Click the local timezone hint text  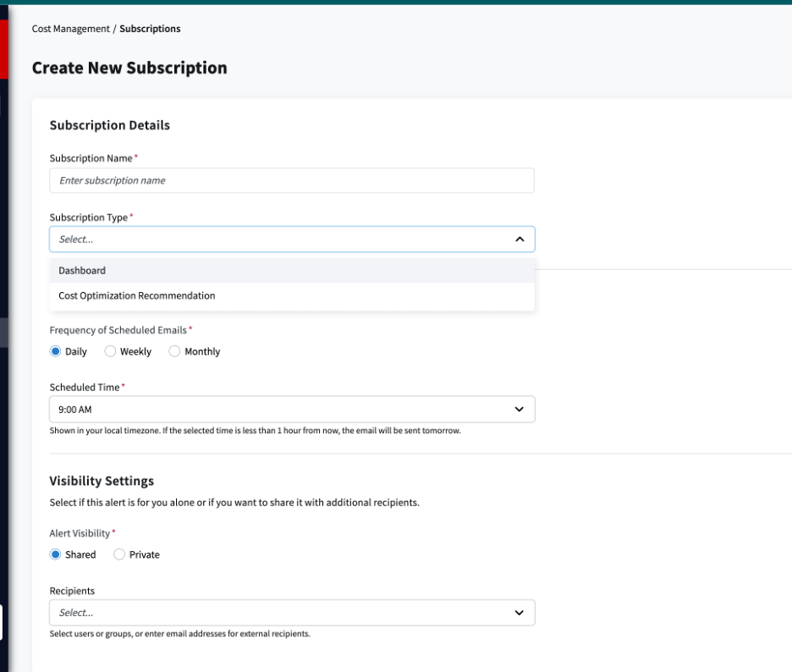coord(255,431)
